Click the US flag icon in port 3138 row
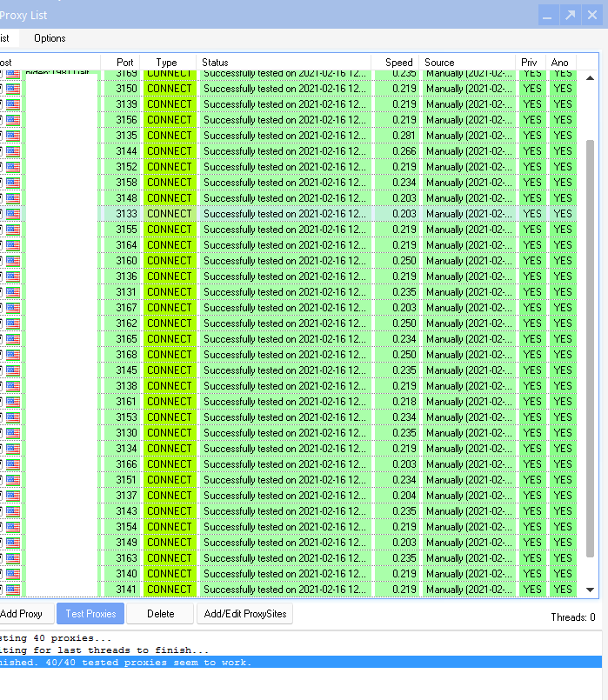This screenshot has height=700, width=608. tap(13, 386)
